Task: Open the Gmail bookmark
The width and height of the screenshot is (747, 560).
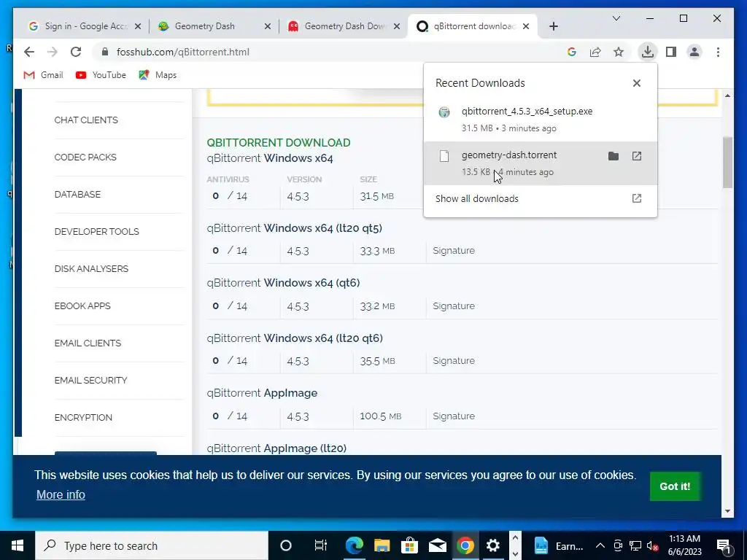Action: pyautogui.click(x=43, y=75)
